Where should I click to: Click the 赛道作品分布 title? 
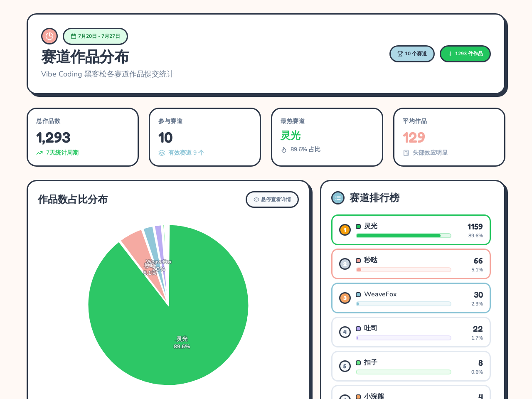click(85, 57)
